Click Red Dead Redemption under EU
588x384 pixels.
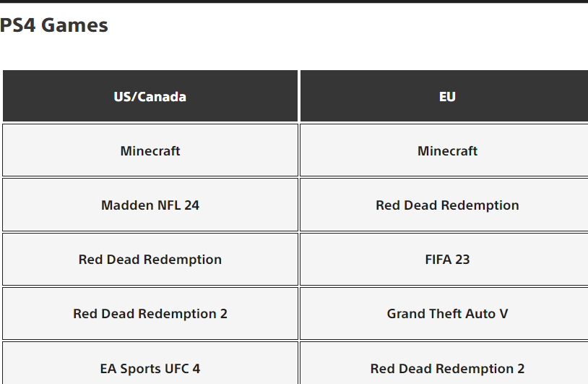tap(444, 205)
